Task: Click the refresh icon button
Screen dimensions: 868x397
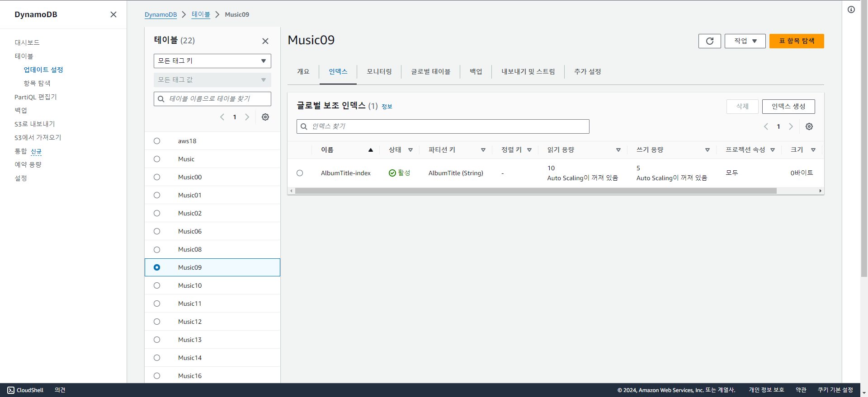Action: pyautogui.click(x=710, y=41)
